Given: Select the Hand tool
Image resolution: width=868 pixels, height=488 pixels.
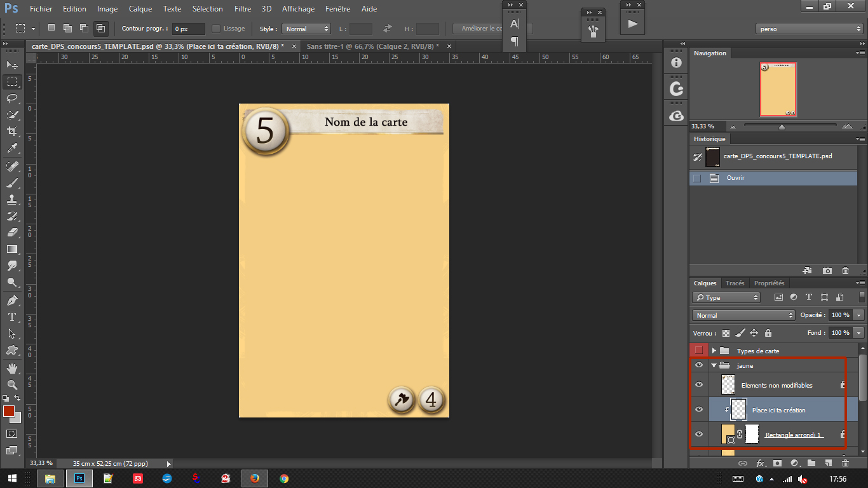Looking at the screenshot, I should coord(12,368).
